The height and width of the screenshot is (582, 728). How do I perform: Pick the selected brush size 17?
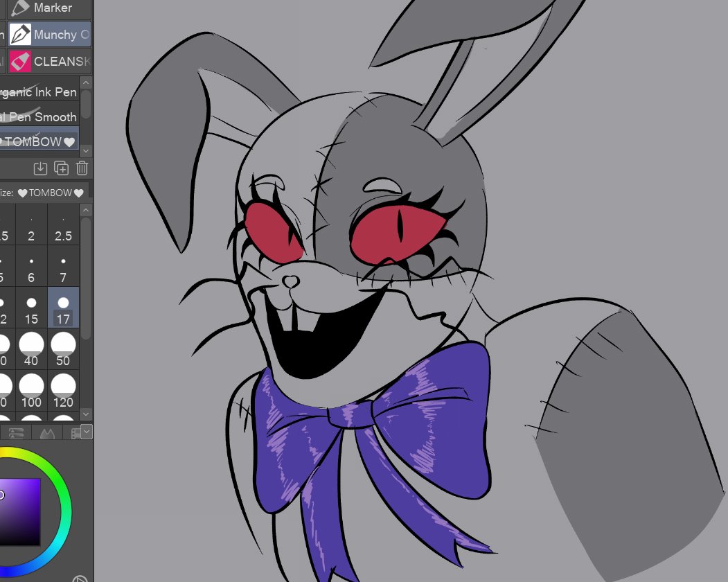pyautogui.click(x=63, y=308)
